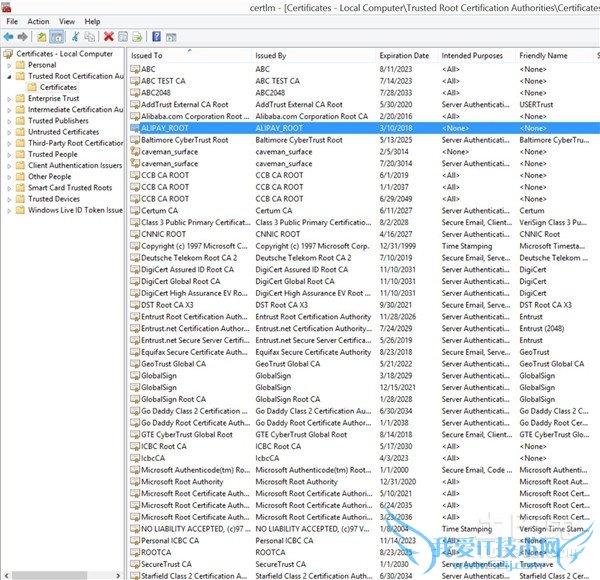Click the Properties toolbar icon

coord(123,36)
